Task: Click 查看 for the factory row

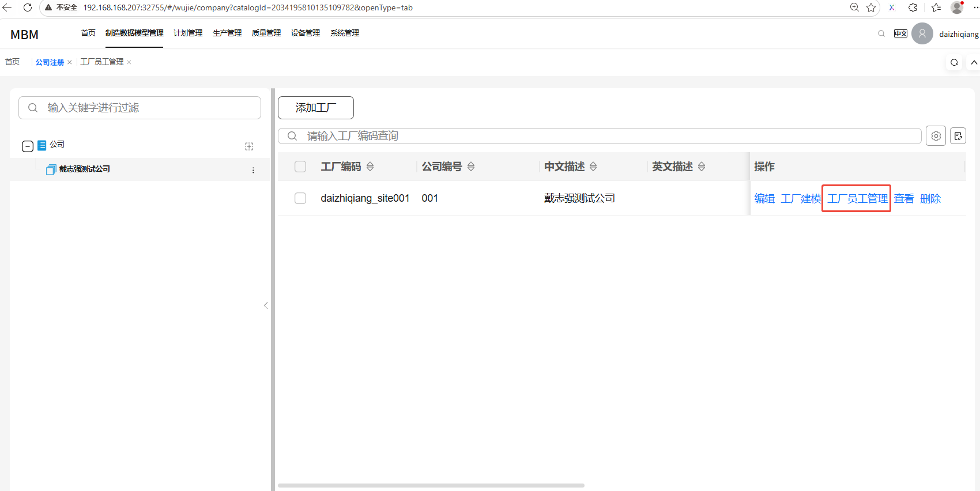Action: tap(904, 198)
